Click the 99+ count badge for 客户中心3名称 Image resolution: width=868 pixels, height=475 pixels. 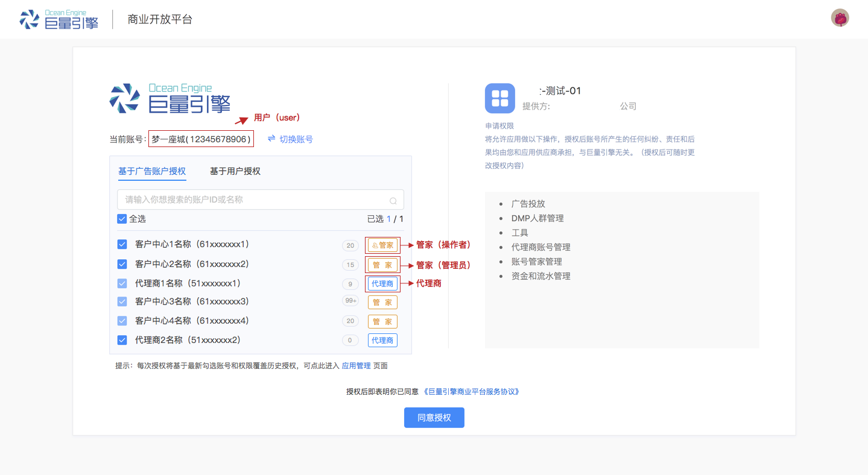[350, 301]
